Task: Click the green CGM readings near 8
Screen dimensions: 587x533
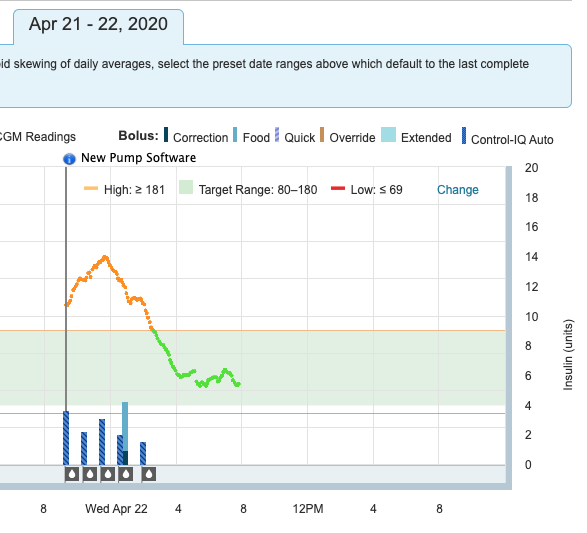Action: click(x=237, y=384)
